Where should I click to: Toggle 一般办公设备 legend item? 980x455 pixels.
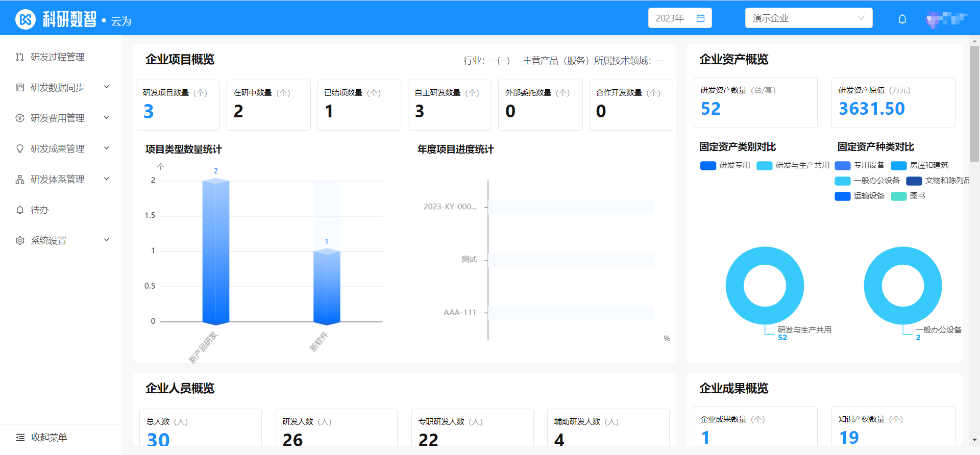(x=867, y=181)
